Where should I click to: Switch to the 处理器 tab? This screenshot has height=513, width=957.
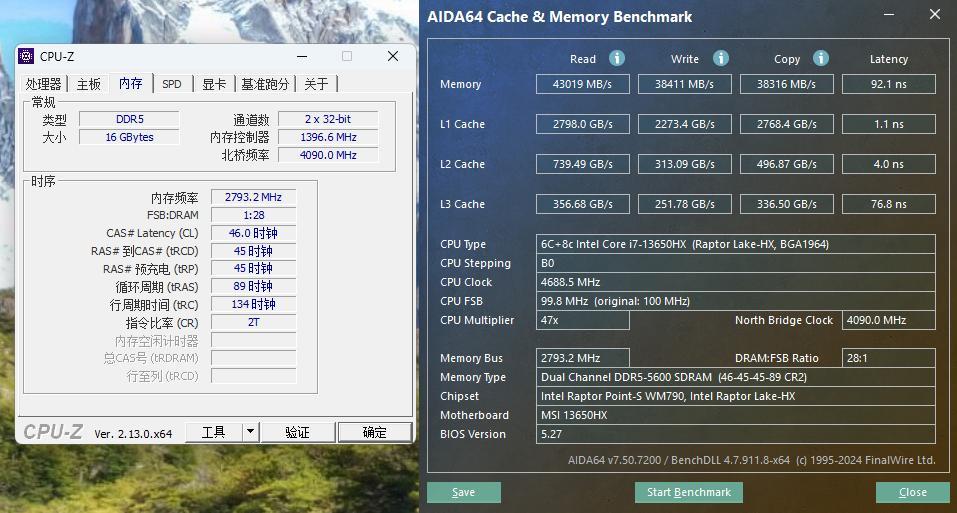pos(44,84)
